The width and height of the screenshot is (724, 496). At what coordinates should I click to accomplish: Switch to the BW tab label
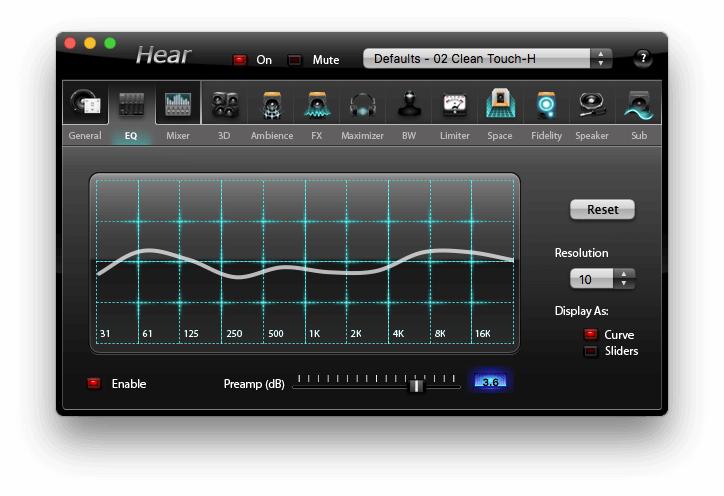tap(409, 136)
